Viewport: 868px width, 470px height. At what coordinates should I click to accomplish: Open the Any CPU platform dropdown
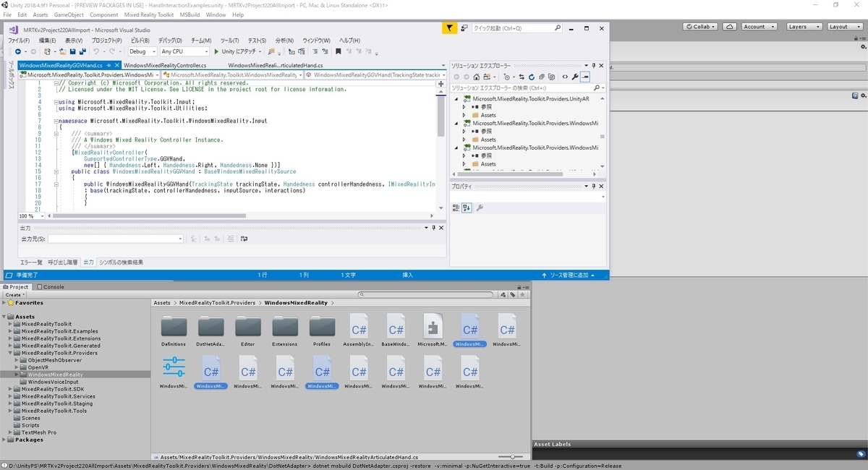tap(184, 51)
